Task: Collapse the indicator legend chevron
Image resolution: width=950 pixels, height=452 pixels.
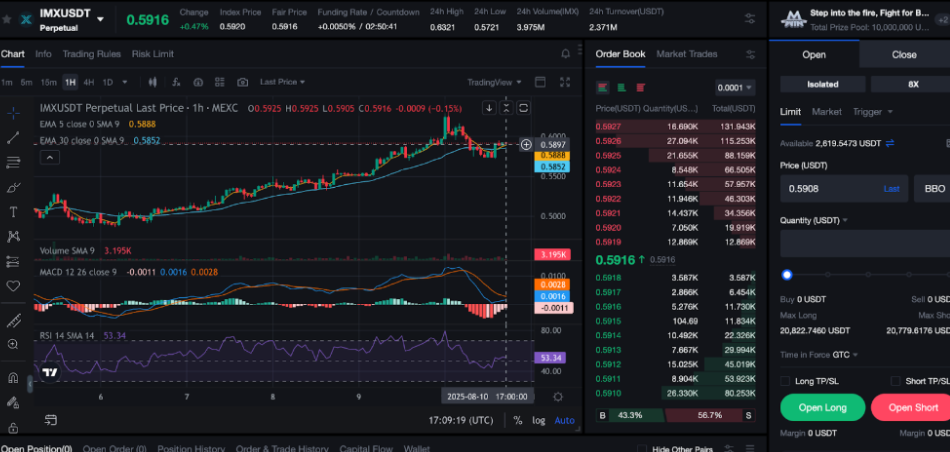Action: pyautogui.click(x=50, y=158)
